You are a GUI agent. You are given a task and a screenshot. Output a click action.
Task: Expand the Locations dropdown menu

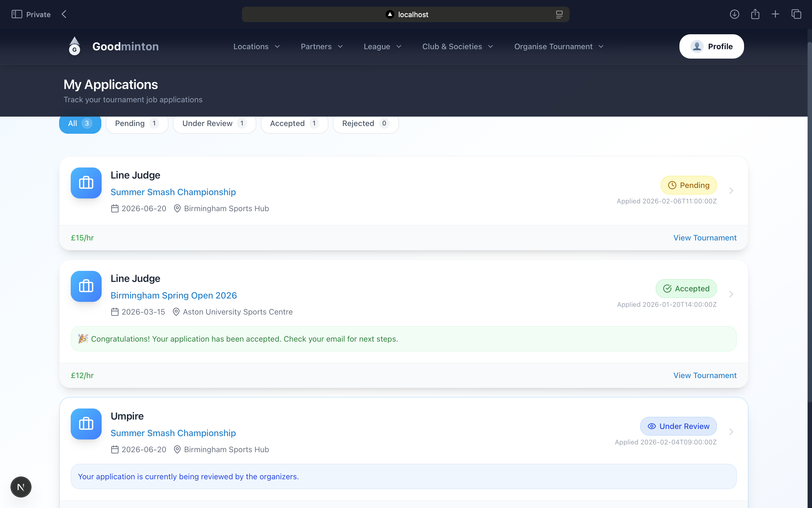[257, 46]
